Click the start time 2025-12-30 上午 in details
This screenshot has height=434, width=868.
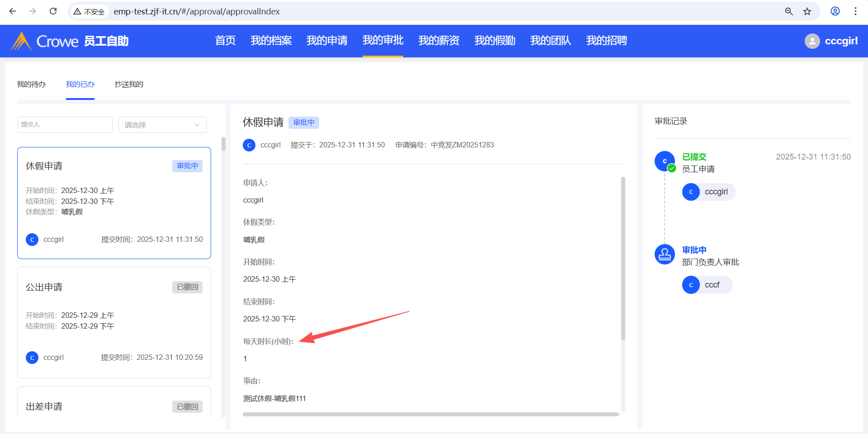[269, 279]
